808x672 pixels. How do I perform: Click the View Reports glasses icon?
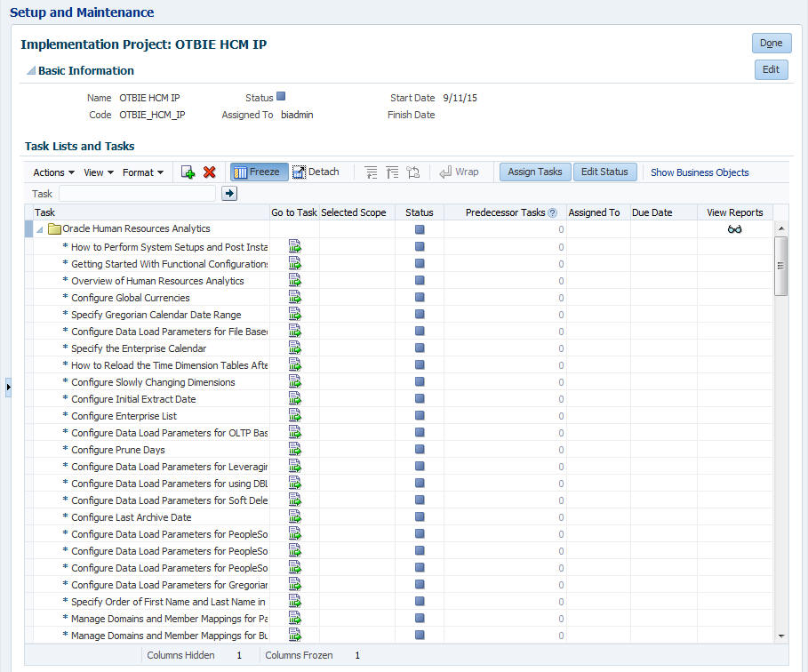click(x=733, y=228)
